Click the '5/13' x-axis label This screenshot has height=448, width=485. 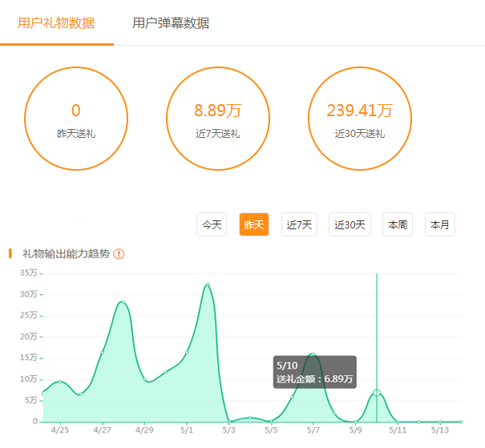(x=440, y=430)
